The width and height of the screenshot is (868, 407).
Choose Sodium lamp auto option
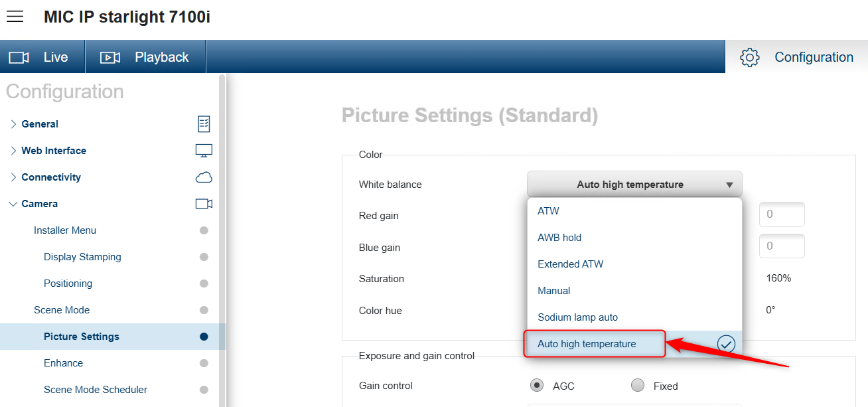[x=577, y=317]
